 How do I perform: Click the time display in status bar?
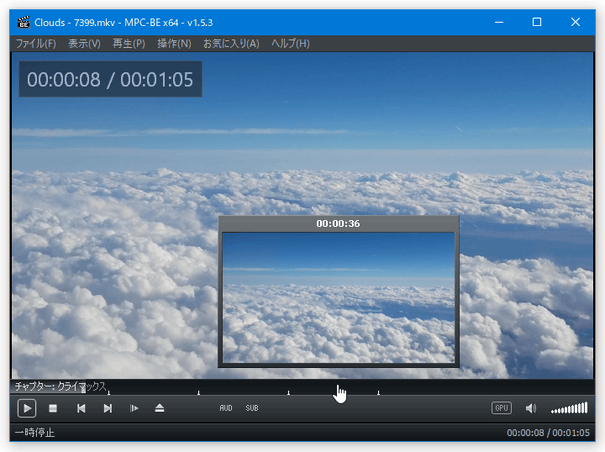pos(549,433)
